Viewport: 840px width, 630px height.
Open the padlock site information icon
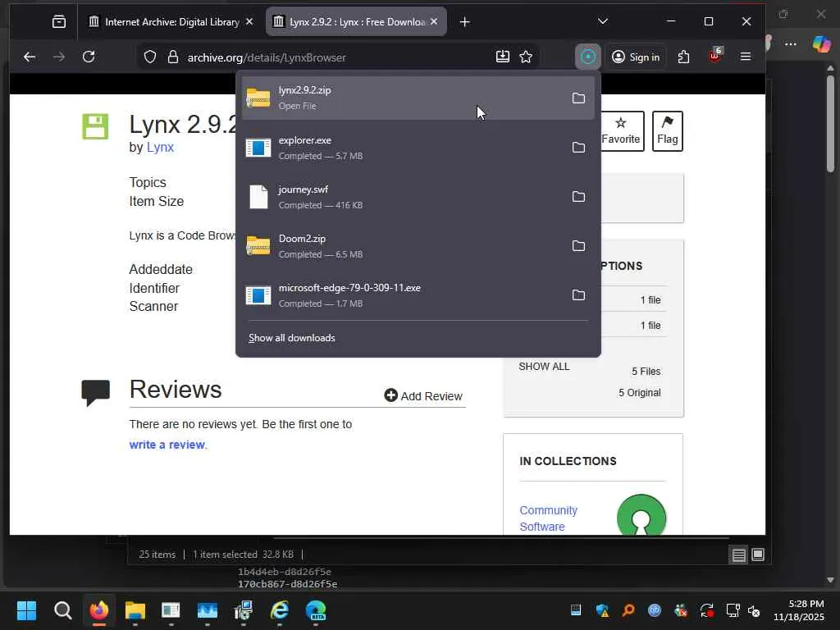point(172,57)
